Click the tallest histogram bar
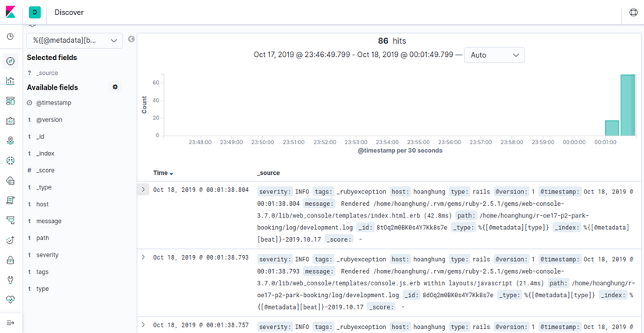 [627, 105]
